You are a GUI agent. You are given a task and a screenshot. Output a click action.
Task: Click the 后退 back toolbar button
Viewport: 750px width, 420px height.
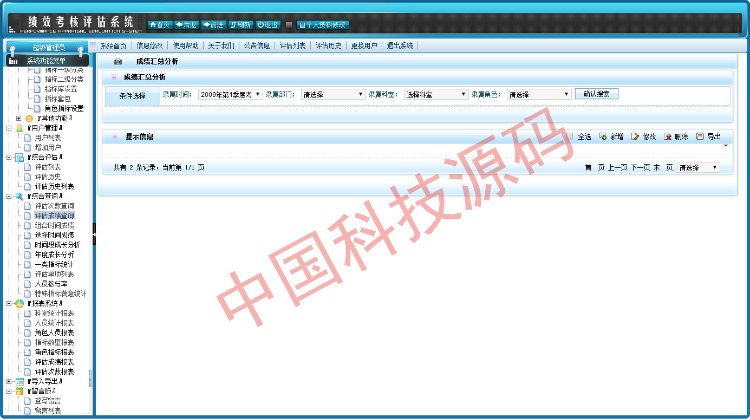pos(187,25)
